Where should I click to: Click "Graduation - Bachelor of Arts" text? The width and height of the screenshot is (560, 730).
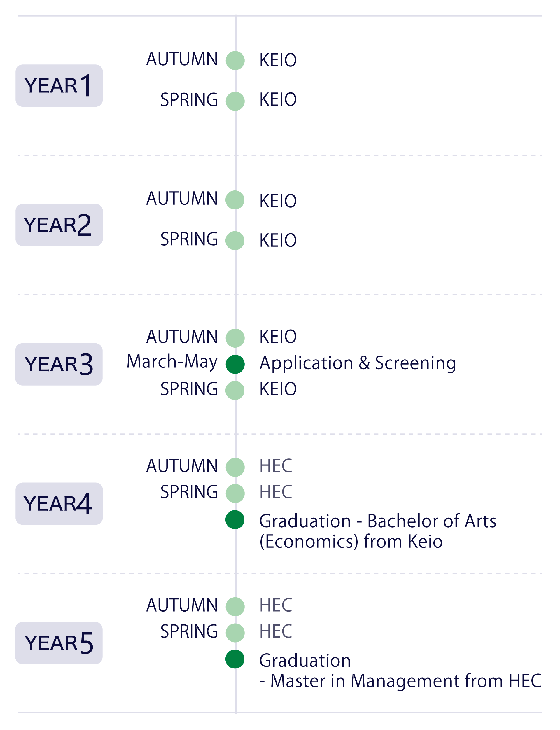(x=378, y=521)
